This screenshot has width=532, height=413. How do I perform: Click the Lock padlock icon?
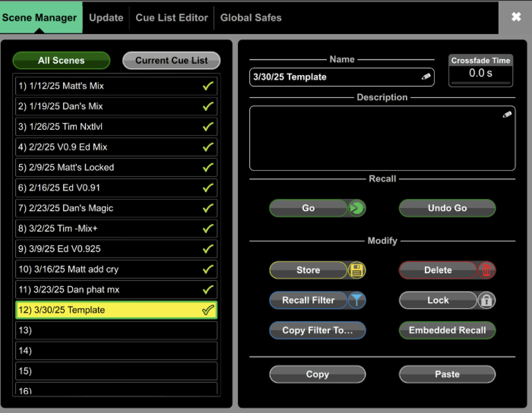486,300
